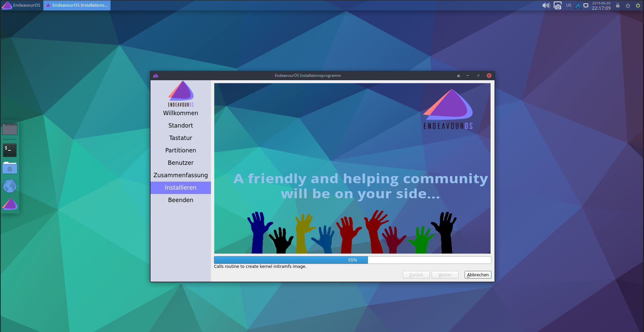Launch the web browser globe icon
Viewport: 644px width, 332px height.
click(x=10, y=186)
